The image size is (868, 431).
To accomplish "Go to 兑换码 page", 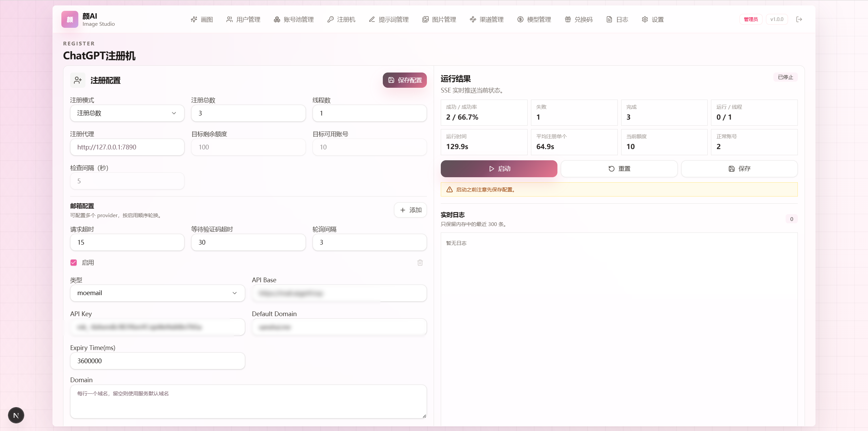I will [579, 19].
